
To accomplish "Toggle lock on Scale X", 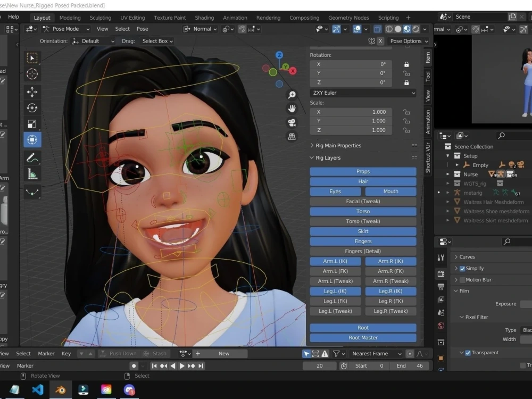I will click(x=406, y=112).
